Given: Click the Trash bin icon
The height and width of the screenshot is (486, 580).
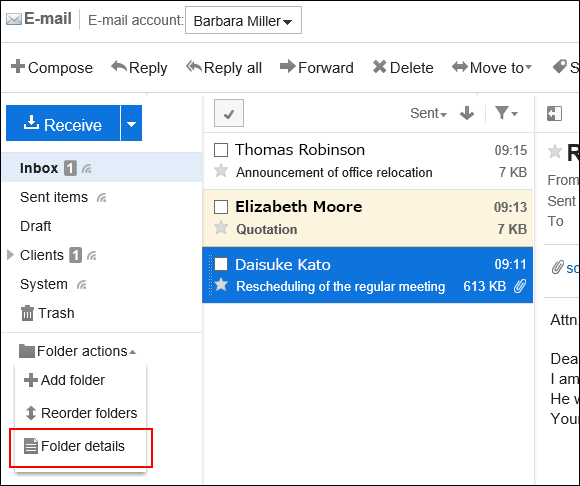Looking at the screenshot, I should click(27, 313).
